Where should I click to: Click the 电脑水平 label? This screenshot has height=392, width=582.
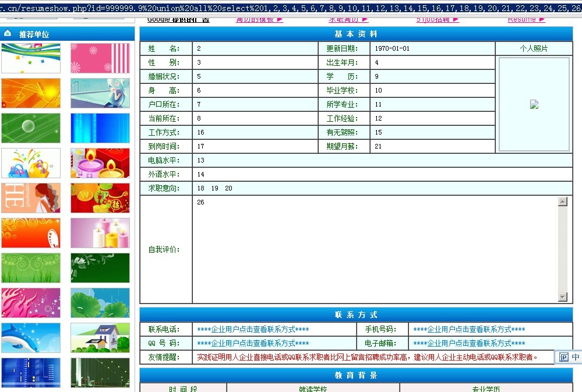pyautogui.click(x=164, y=160)
